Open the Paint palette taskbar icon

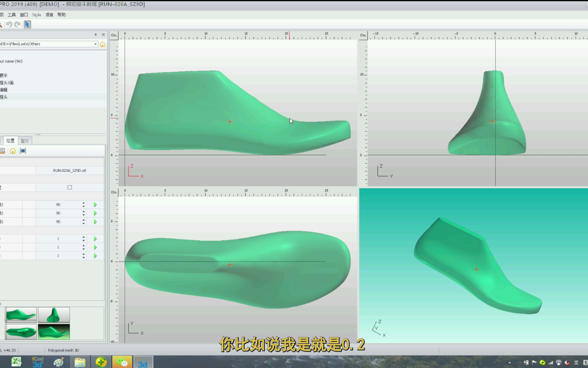(59, 362)
